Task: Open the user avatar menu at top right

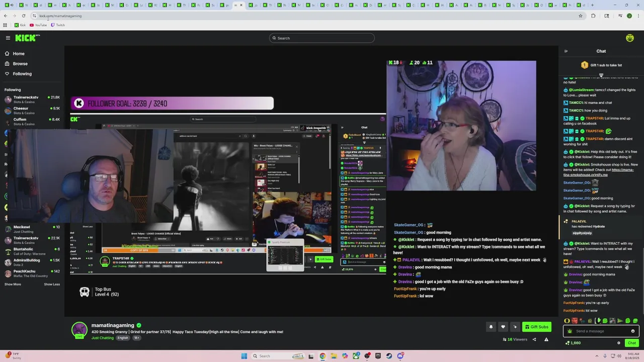Action: [x=629, y=38]
